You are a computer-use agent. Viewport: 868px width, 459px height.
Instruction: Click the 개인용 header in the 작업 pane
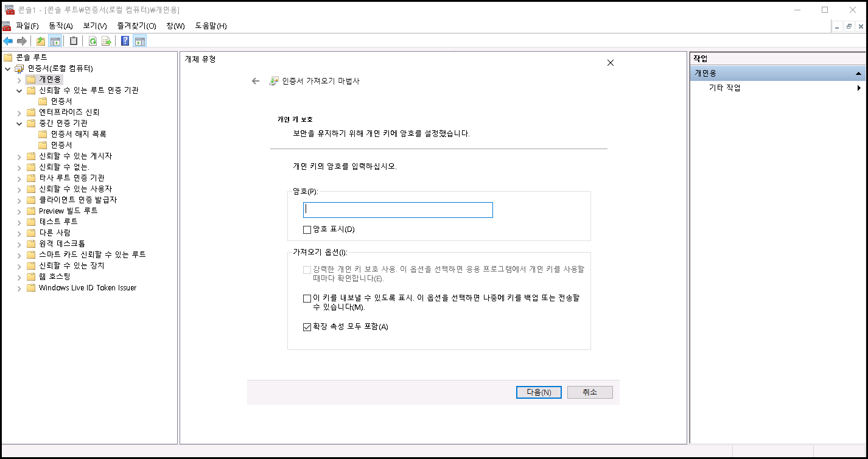[777, 73]
